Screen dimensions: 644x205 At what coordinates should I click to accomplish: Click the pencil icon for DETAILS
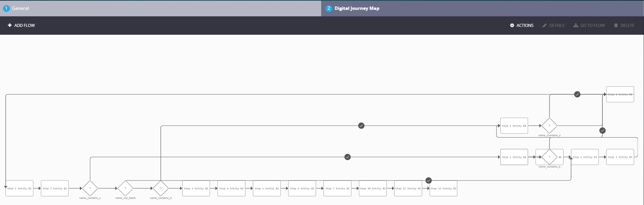click(x=545, y=25)
